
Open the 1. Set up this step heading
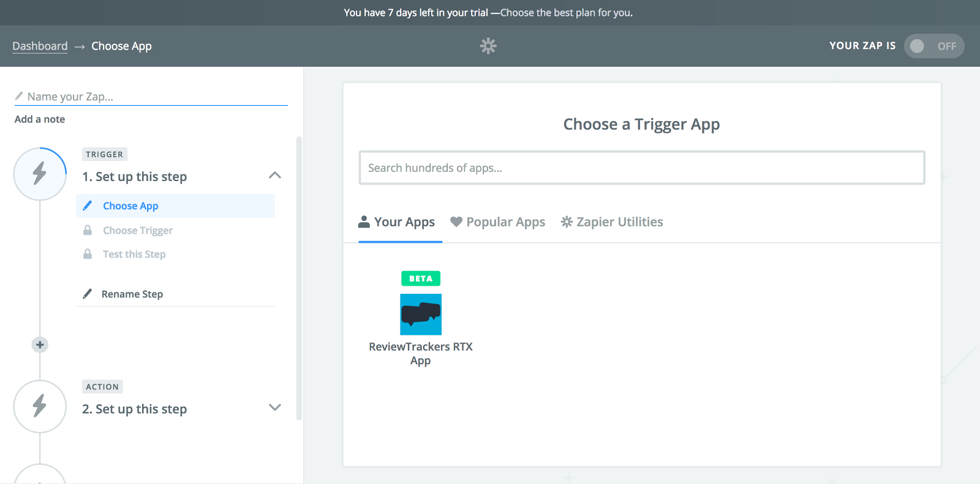pyautogui.click(x=135, y=177)
